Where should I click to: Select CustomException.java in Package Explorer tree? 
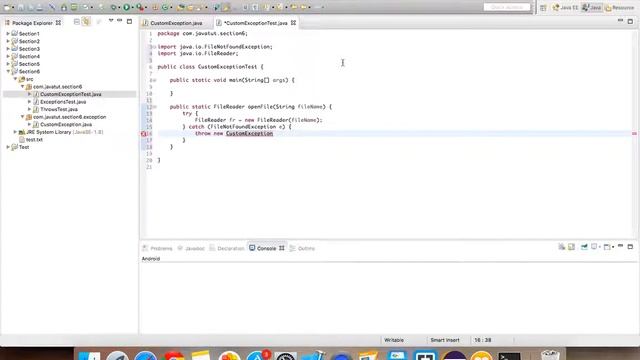click(66, 124)
